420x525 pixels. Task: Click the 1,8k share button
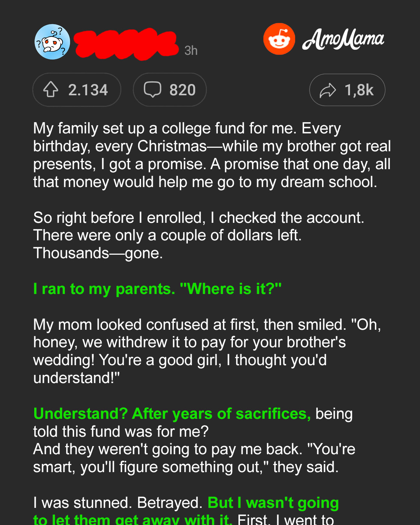point(347,90)
